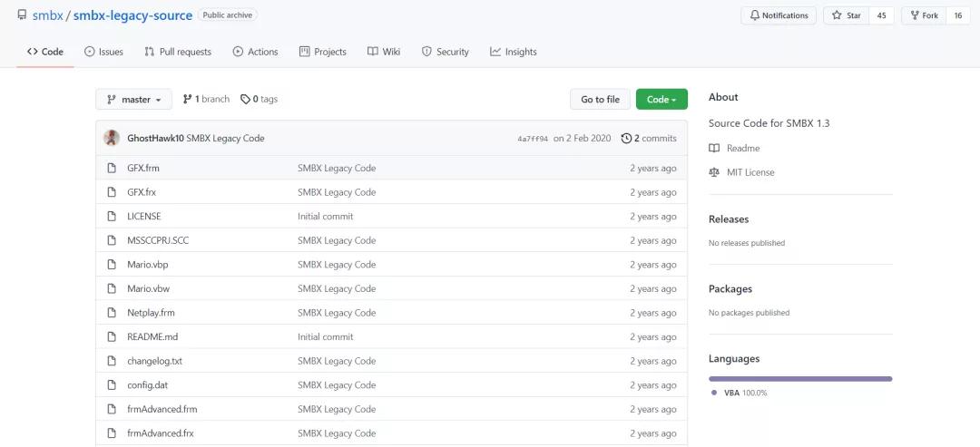
Task: Click the file icon for Netplay.frm
Action: point(112,313)
